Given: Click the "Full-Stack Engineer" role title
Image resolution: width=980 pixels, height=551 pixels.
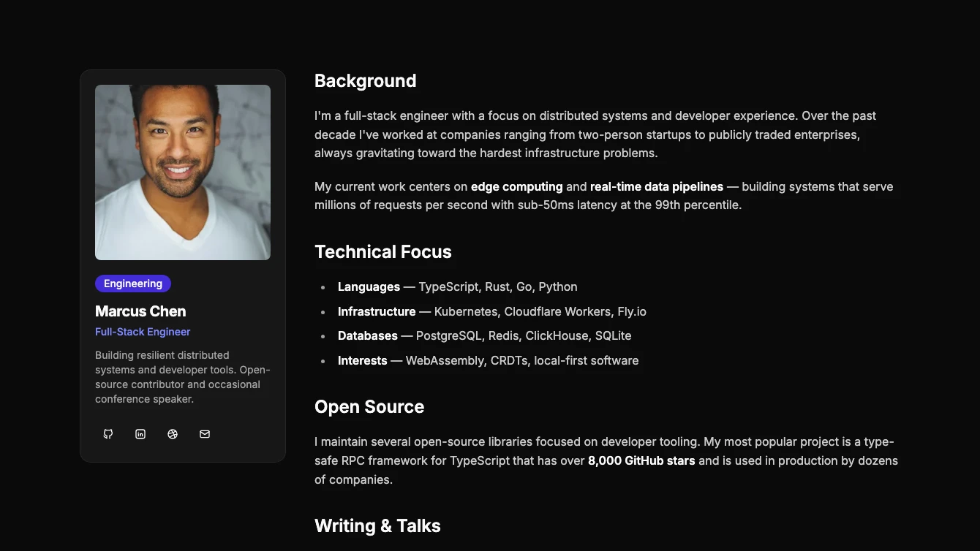Looking at the screenshot, I should 143,332.
